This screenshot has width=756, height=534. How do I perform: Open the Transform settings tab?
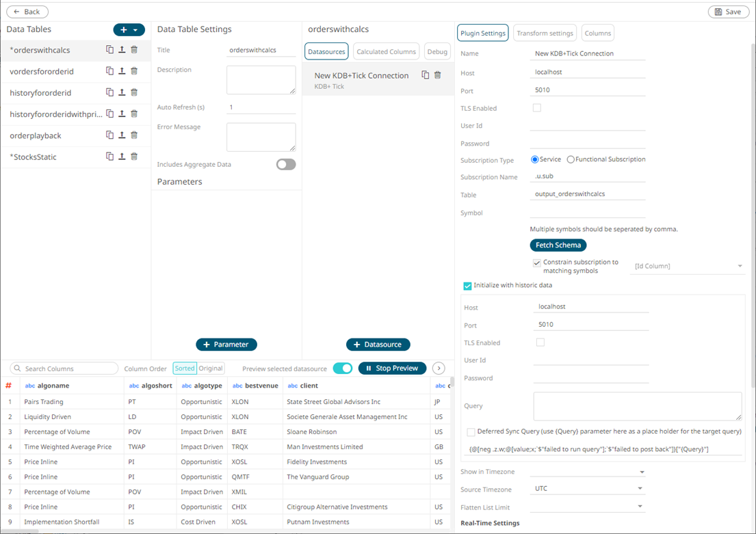tap(545, 32)
